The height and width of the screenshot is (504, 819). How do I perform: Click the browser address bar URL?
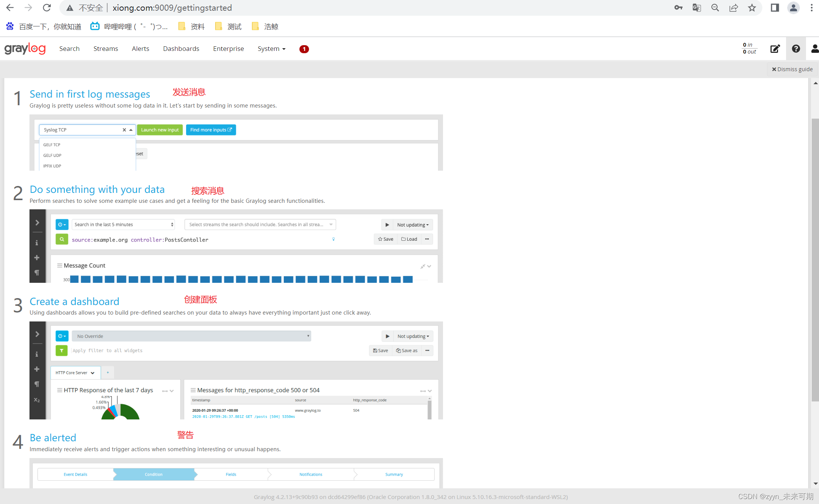172,8
